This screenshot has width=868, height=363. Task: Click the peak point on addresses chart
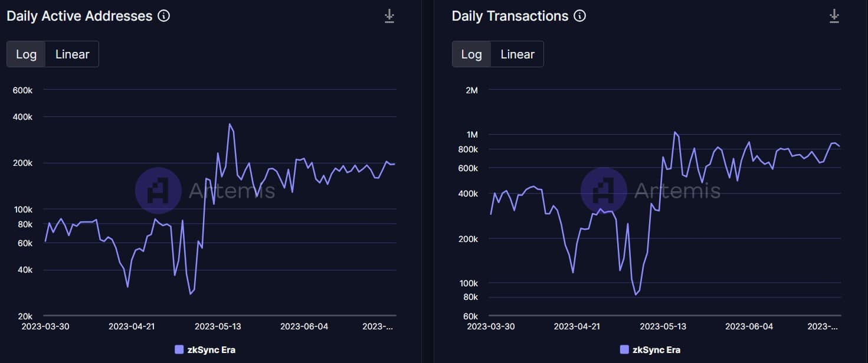pyautogui.click(x=230, y=124)
